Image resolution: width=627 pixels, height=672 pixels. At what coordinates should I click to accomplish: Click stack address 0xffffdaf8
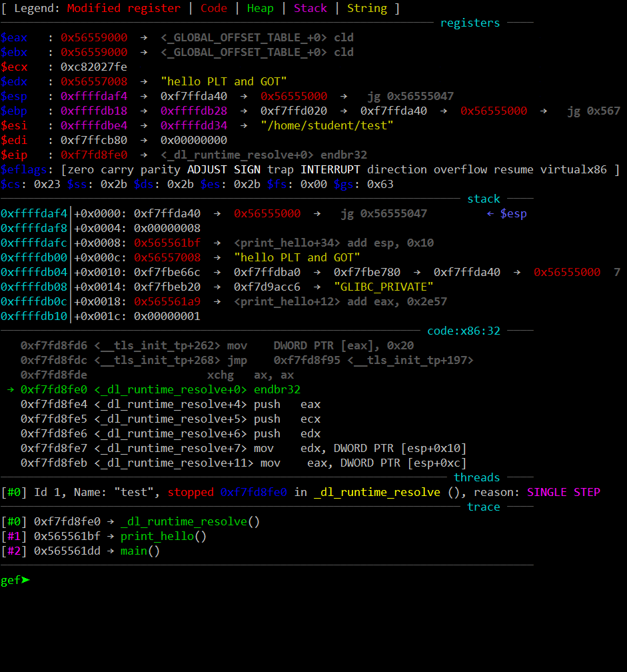point(34,228)
